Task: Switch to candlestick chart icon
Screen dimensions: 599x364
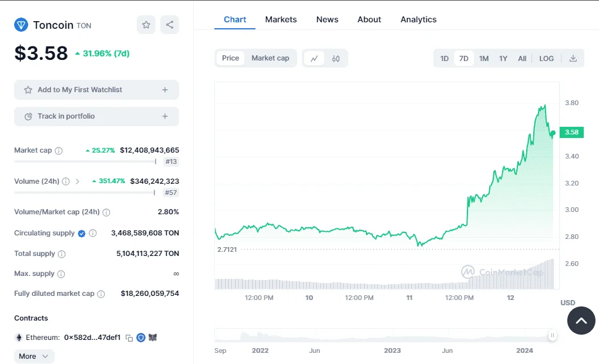Action: [x=336, y=58]
